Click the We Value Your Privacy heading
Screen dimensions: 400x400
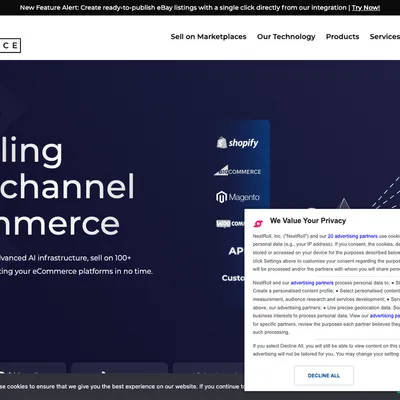click(x=308, y=221)
